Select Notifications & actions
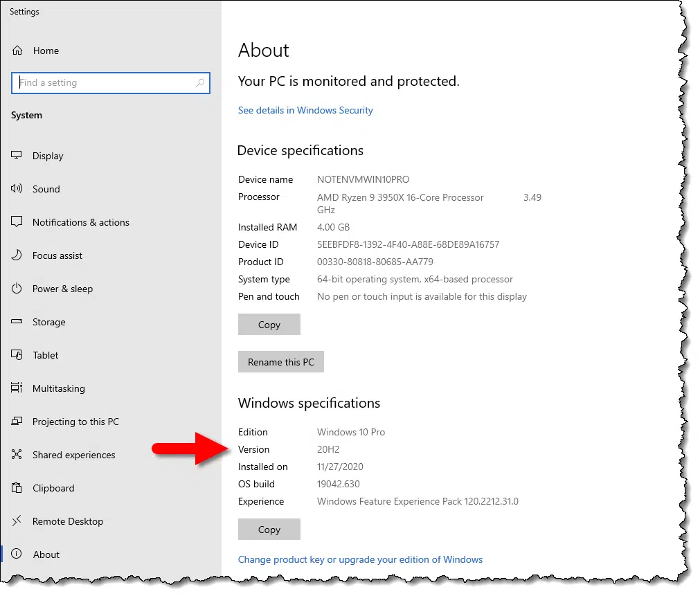 click(x=81, y=222)
